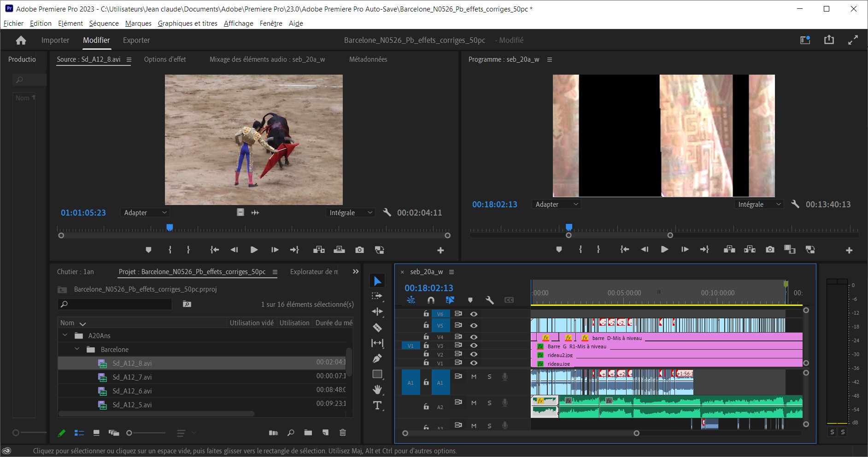Toggle snap magnet in timeline
Image resolution: width=868 pixels, height=457 pixels.
tap(431, 300)
